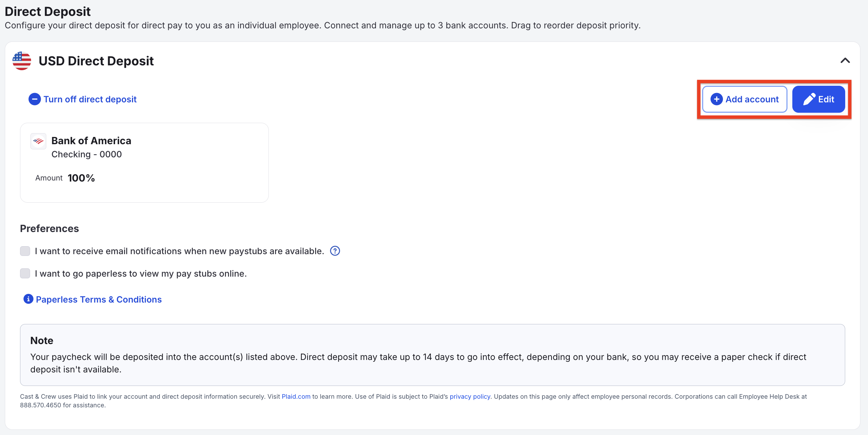Click the Amount 100% value

pyautogui.click(x=81, y=178)
